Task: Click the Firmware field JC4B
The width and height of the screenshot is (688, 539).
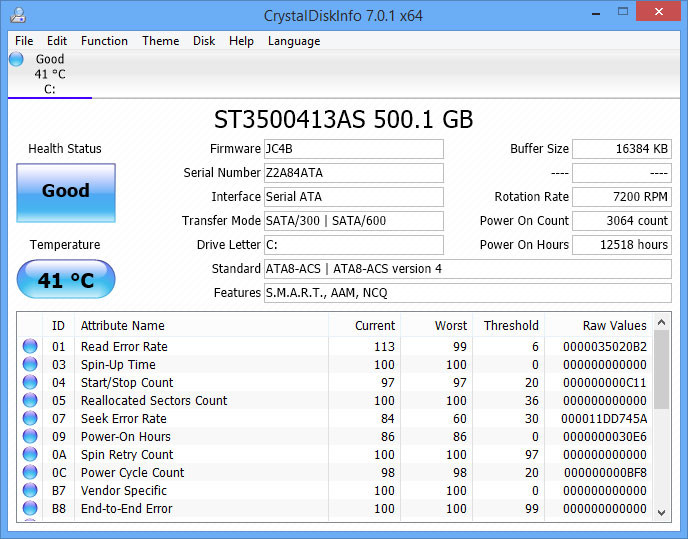Action: pos(354,149)
